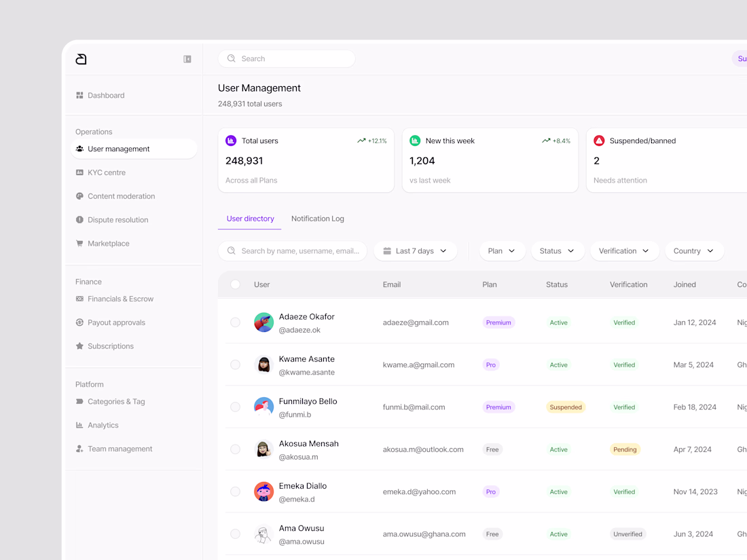Open the Plan filter dropdown

tap(502, 251)
